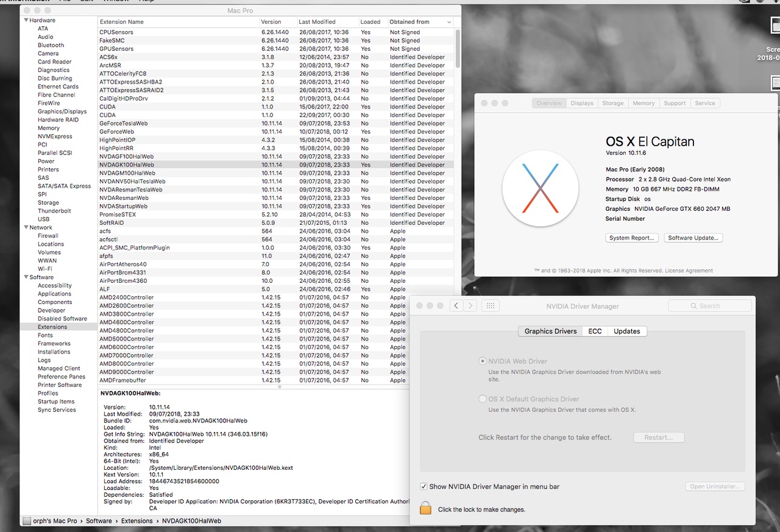Click the Restart button
The image size is (780, 532).
[659, 438]
